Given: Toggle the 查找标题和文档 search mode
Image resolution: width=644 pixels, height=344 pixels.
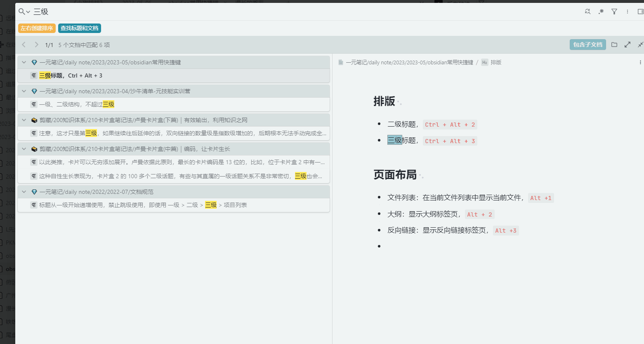Looking at the screenshot, I should [x=79, y=29].
